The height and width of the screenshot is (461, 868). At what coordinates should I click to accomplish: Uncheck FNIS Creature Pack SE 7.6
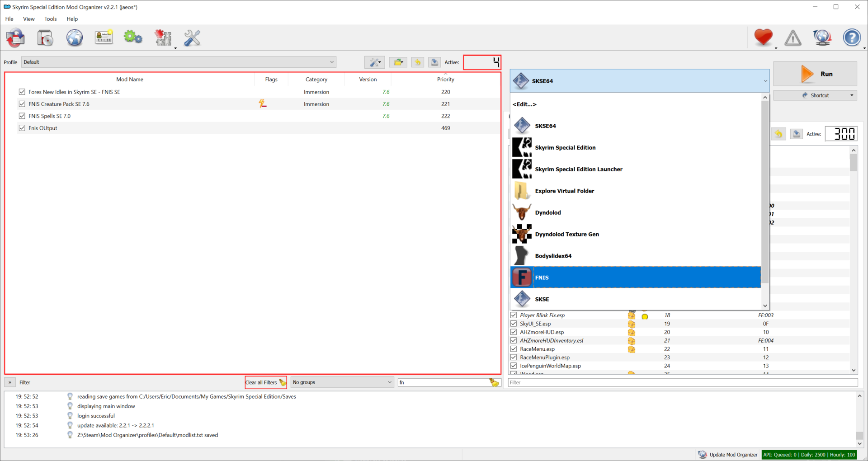22,104
